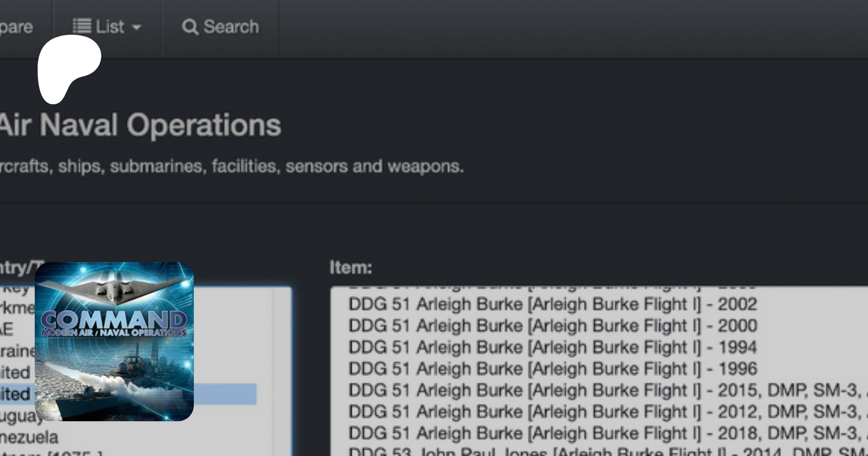Click the white Patreon logo
This screenshot has height=456, width=868.
click(68, 69)
